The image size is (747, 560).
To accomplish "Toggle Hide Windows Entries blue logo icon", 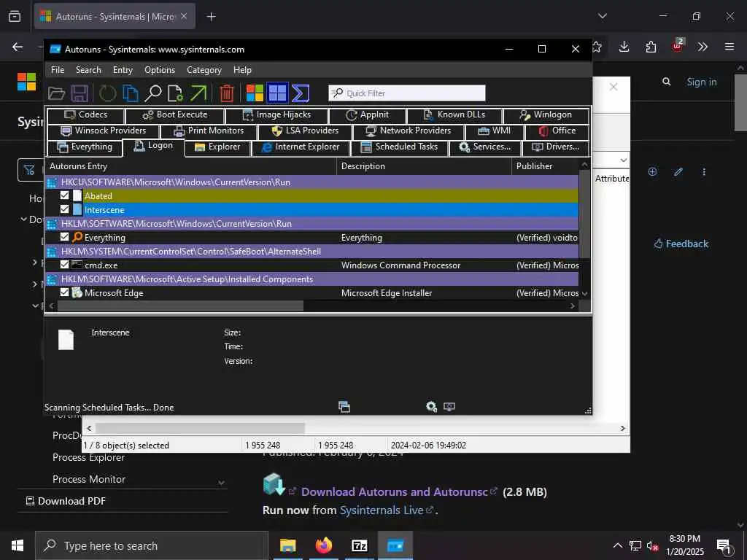I will click(277, 93).
